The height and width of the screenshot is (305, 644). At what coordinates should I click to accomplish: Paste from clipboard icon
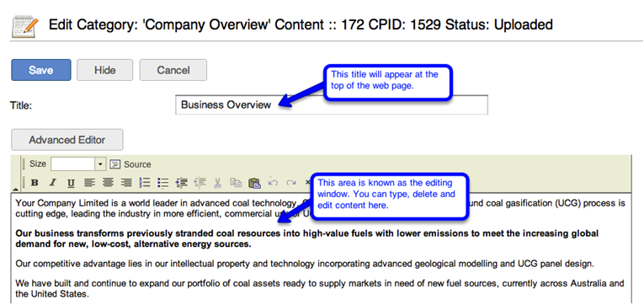point(254,183)
